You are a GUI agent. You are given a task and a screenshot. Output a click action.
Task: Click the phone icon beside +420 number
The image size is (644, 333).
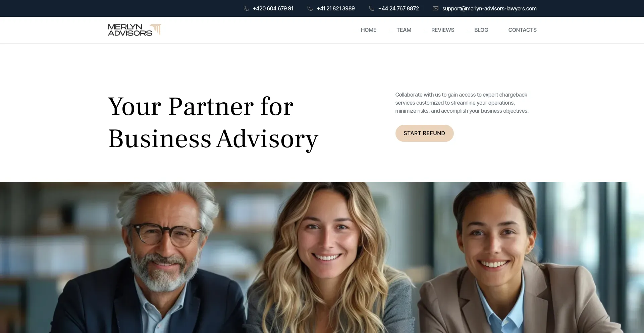click(246, 8)
